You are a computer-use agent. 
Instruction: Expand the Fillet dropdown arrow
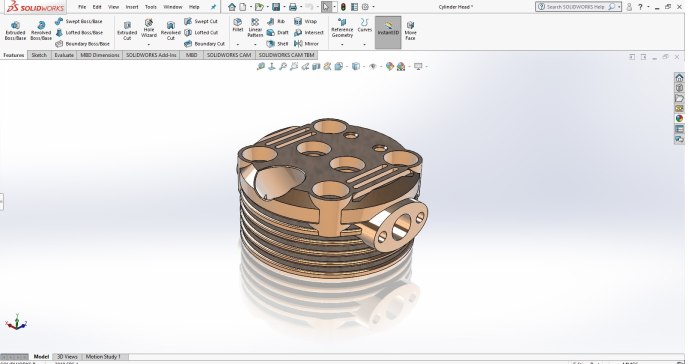click(238, 45)
